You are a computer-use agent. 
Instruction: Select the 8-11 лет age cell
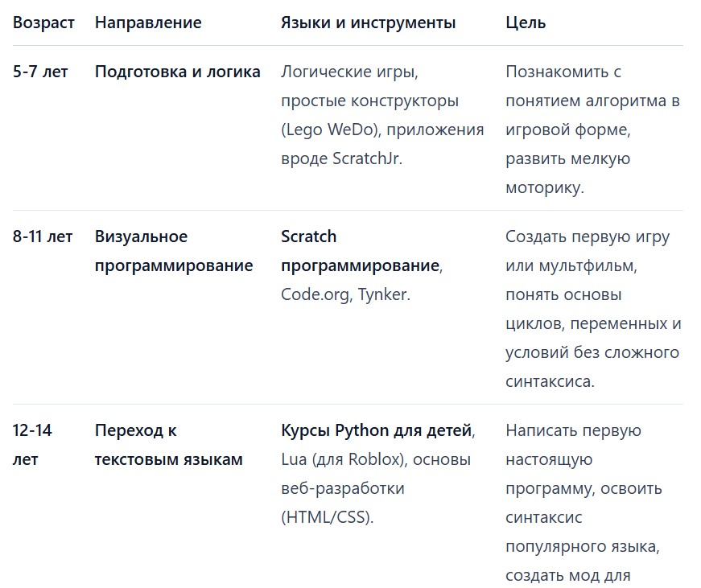[x=43, y=236]
